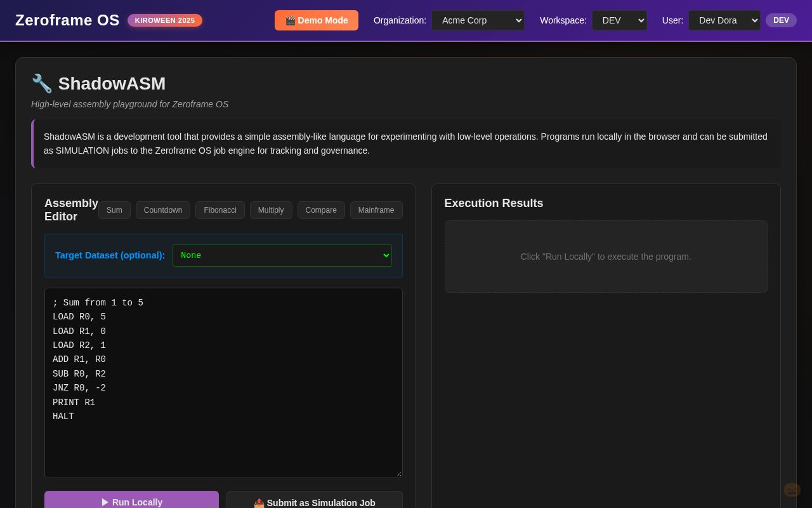Screen dimensions: 812x508
Task: Click the DEV role badge
Action: (x=781, y=20)
